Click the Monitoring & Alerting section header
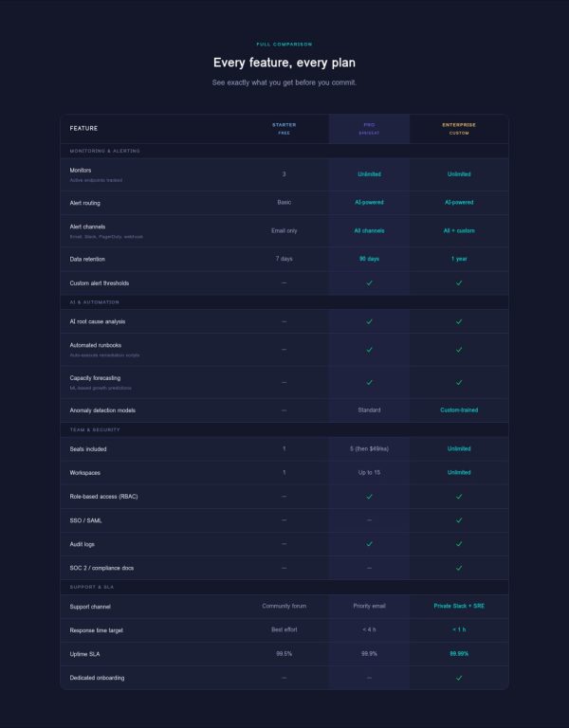This screenshot has height=728, width=569. [x=104, y=151]
